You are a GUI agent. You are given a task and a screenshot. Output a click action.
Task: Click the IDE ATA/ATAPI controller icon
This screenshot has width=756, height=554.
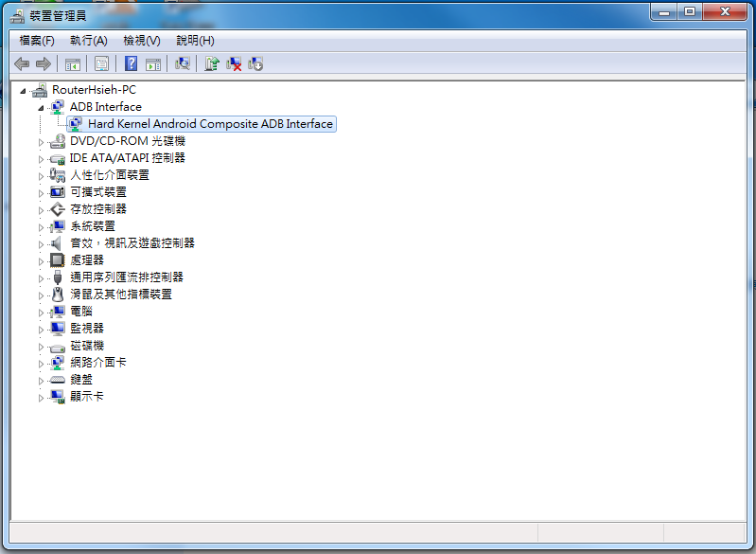coord(58,158)
